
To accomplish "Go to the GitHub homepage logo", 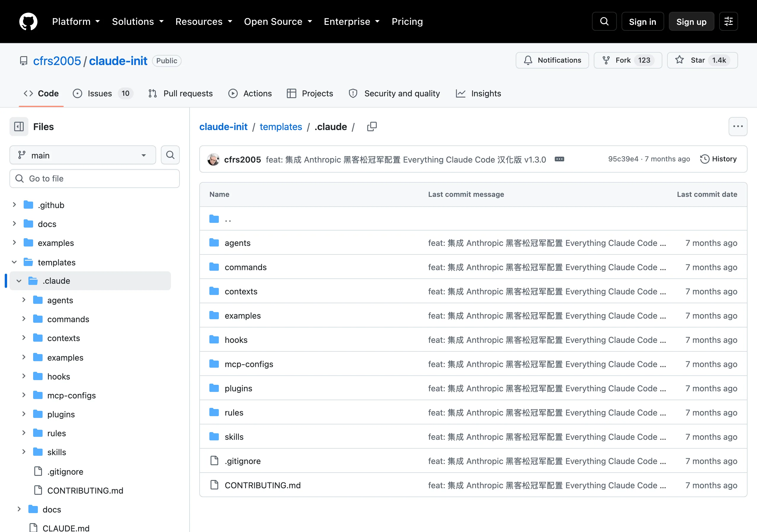I will coord(28,21).
